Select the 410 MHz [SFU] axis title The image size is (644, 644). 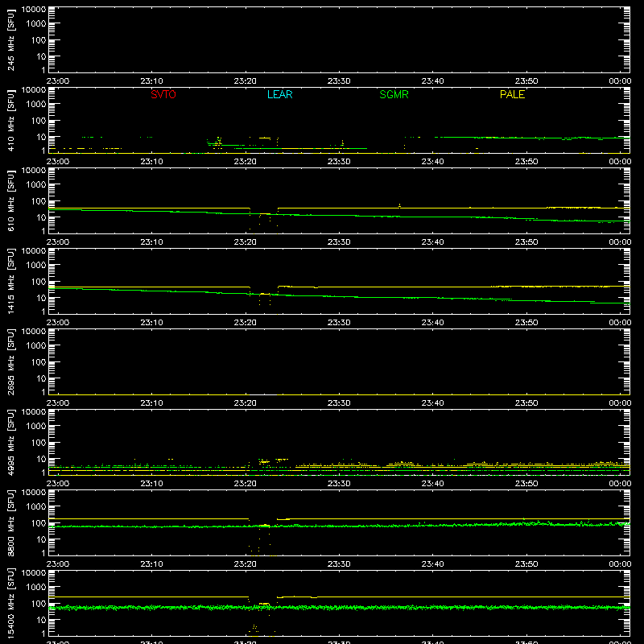[10, 121]
